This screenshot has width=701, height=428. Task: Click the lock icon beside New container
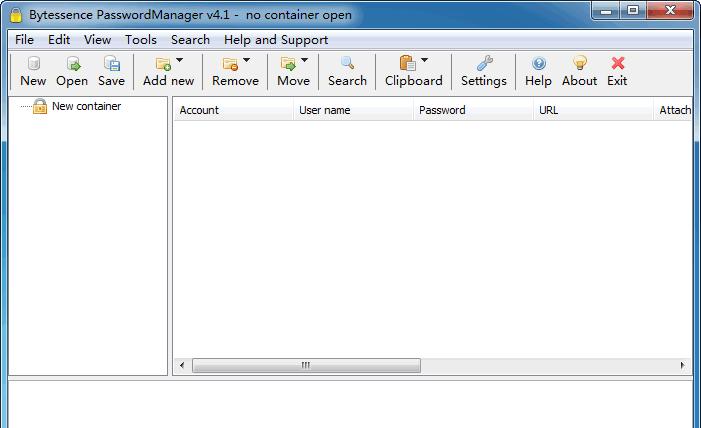tap(40, 106)
